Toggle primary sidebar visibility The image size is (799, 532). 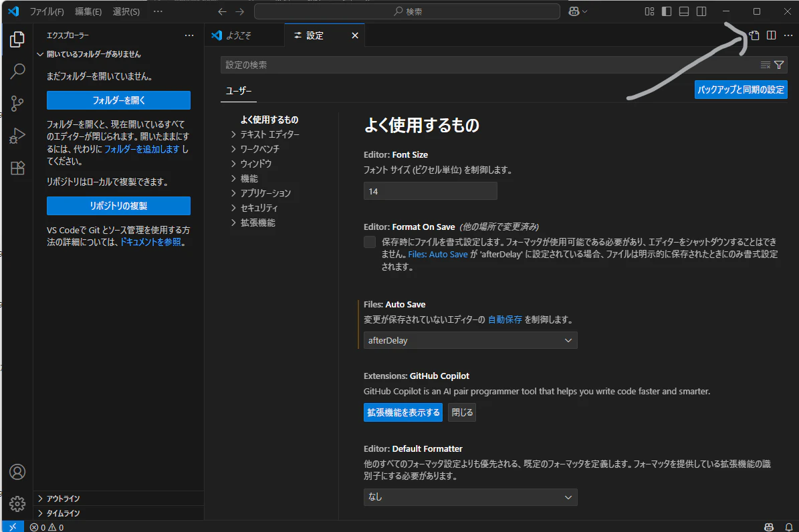(x=667, y=11)
